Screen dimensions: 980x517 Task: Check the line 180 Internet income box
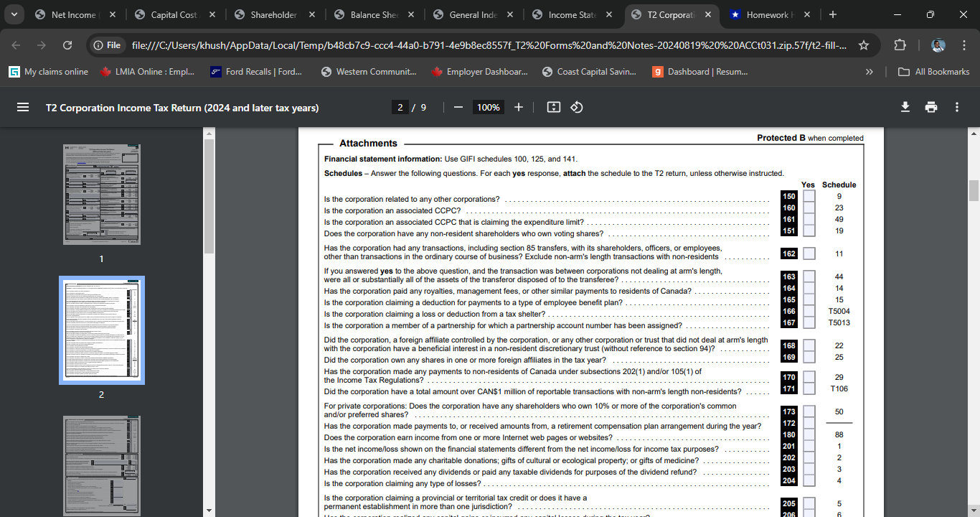[x=809, y=434]
